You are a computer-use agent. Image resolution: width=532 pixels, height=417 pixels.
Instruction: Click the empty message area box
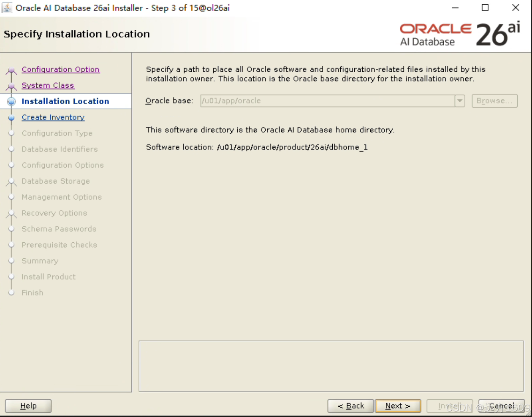331,366
